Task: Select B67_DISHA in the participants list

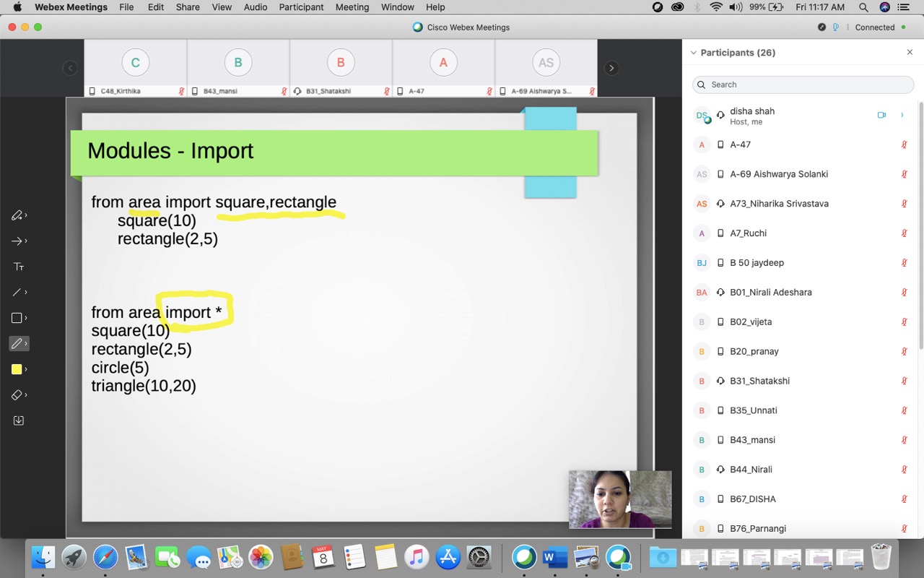Action: [x=800, y=499]
